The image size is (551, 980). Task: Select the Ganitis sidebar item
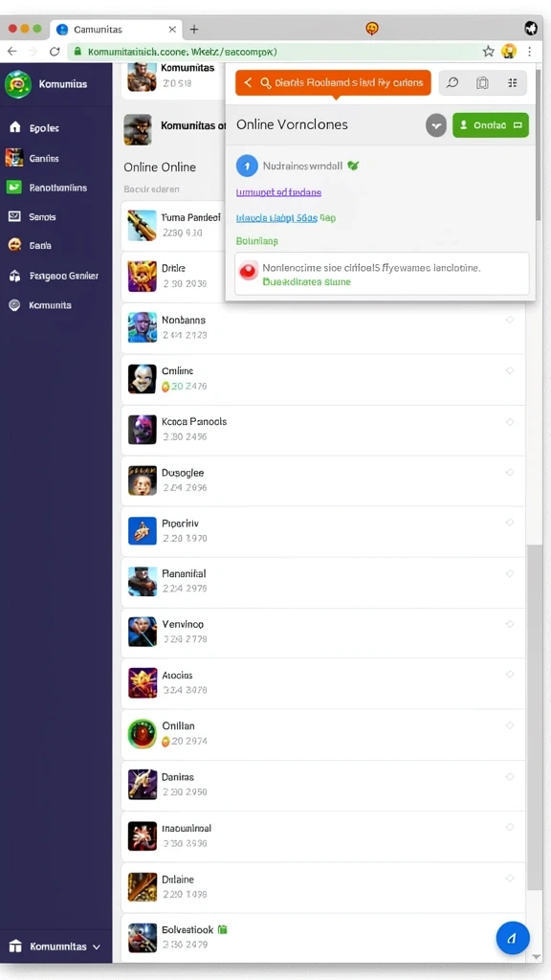(x=44, y=159)
